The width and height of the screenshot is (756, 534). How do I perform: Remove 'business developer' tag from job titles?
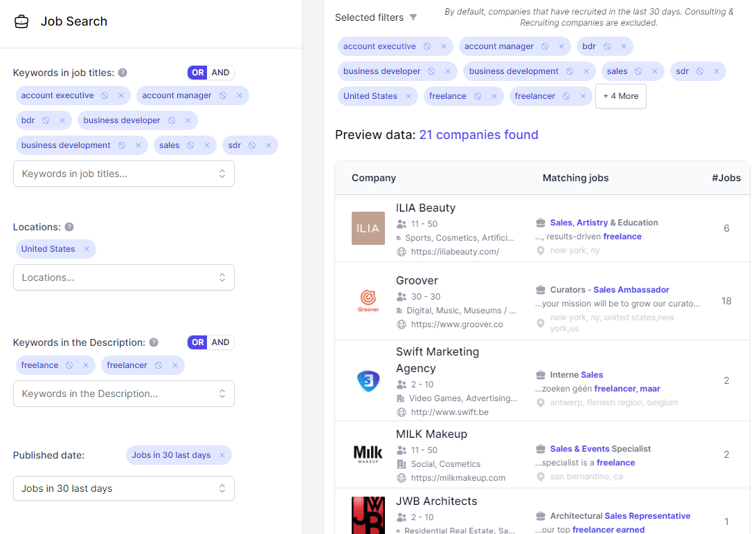tap(188, 120)
